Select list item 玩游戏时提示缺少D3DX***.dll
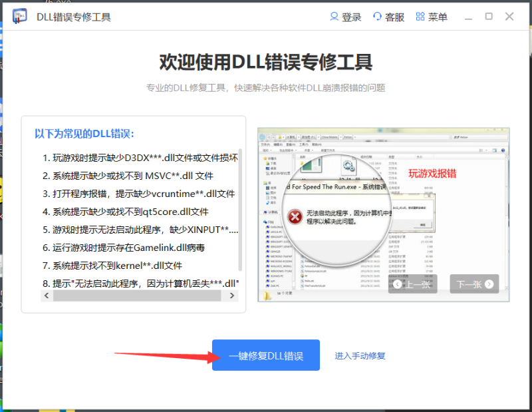 140,158
